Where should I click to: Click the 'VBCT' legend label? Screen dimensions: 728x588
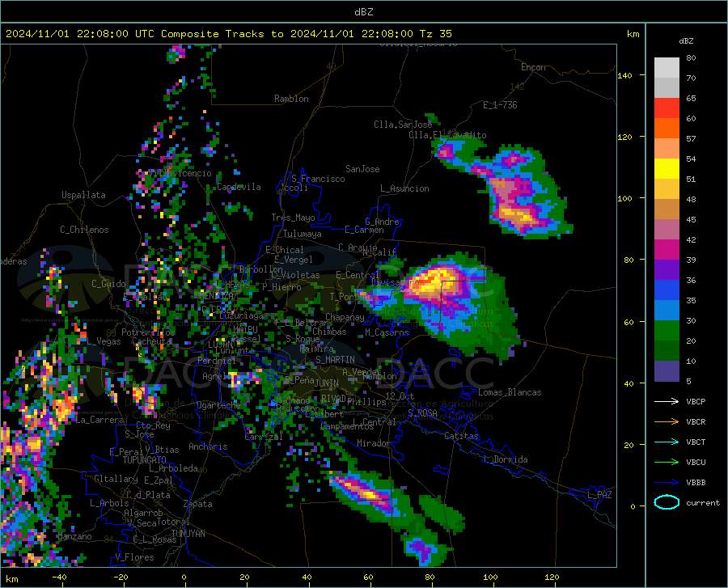pos(696,442)
